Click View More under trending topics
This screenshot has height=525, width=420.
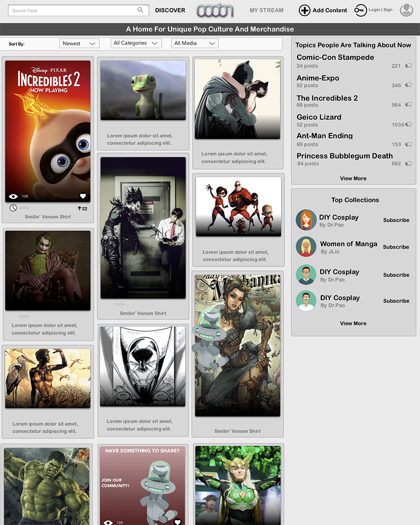[353, 178]
